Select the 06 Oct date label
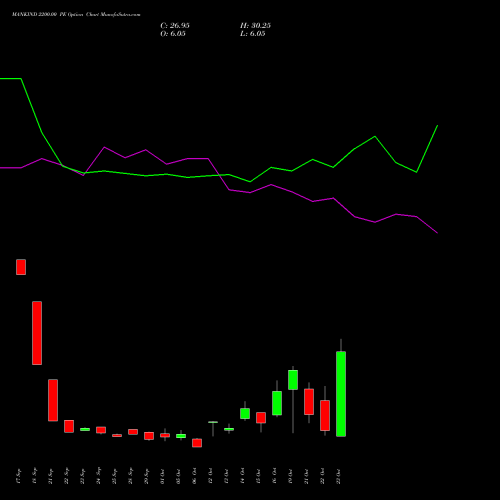This screenshot has width=500, height=500. 194,476
